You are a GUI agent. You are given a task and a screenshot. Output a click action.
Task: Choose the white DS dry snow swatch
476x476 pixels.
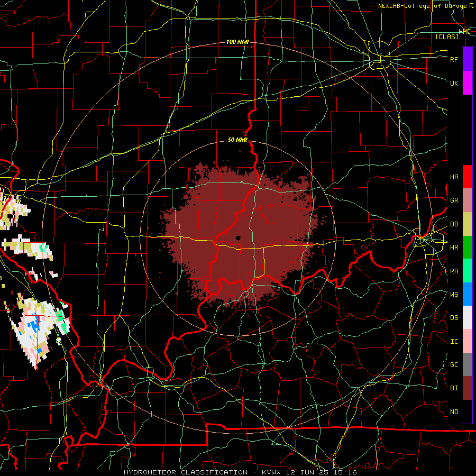(x=467, y=317)
